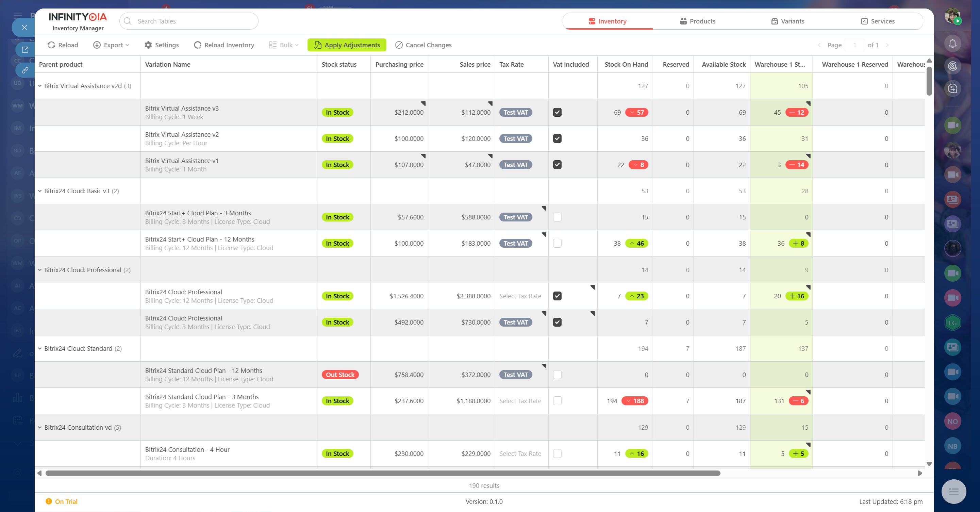This screenshot has height=512, width=980.
Task: Uncheck VAT included for Bitrix Virtual Assistance v3
Action: 557,112
